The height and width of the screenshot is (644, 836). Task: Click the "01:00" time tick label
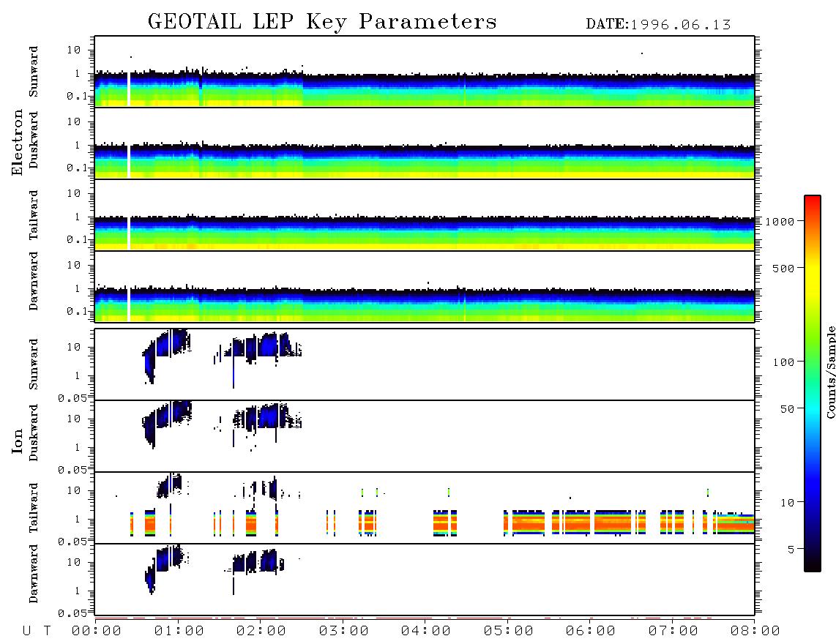[179, 632]
